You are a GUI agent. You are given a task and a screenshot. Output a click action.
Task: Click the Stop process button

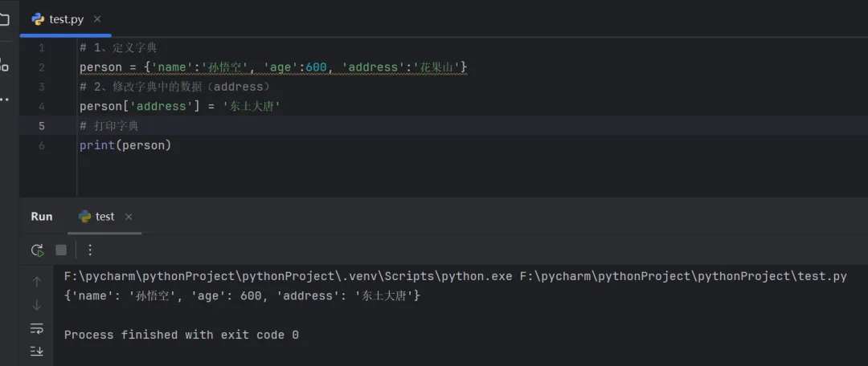[x=61, y=250]
